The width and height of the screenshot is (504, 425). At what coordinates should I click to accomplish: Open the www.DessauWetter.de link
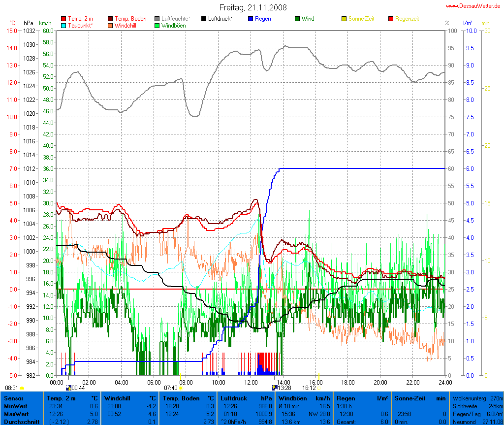(x=473, y=6)
